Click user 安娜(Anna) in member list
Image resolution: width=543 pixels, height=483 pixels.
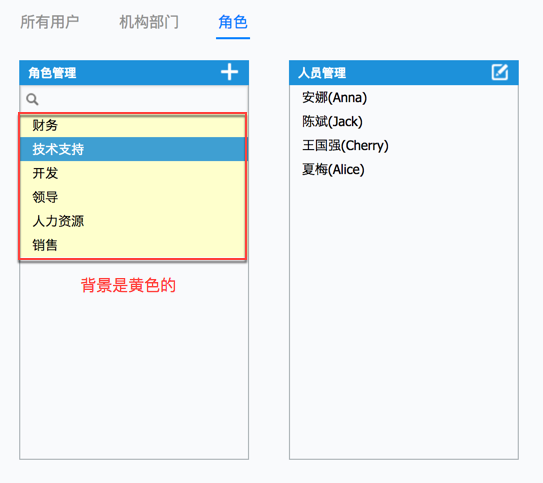[334, 98]
